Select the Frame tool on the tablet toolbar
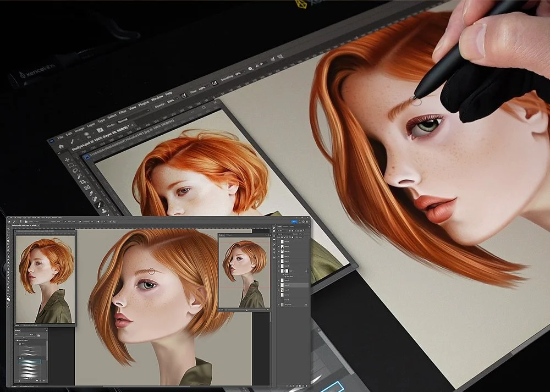The image size is (550, 392). tap(87, 187)
